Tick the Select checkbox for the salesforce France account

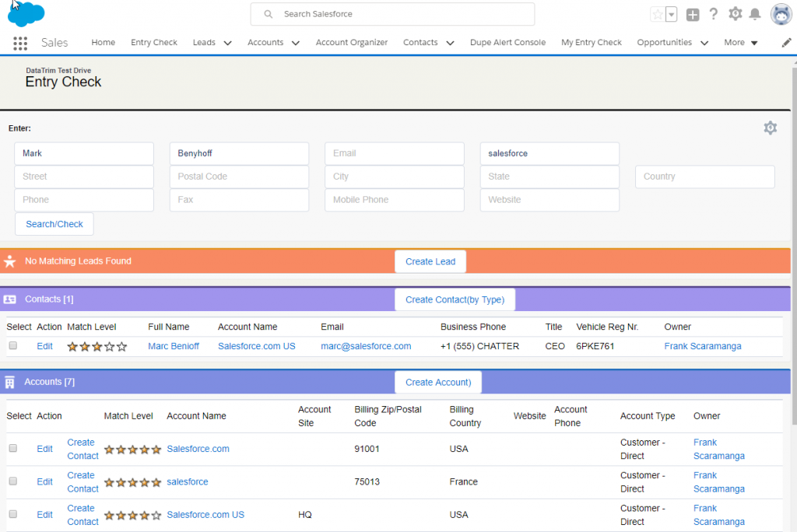(x=12, y=481)
